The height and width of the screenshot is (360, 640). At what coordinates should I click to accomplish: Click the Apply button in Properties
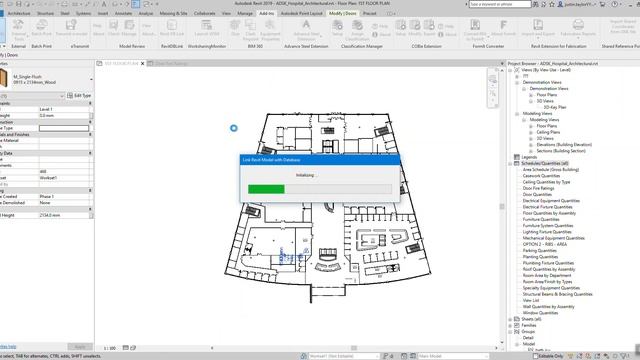(x=80, y=347)
